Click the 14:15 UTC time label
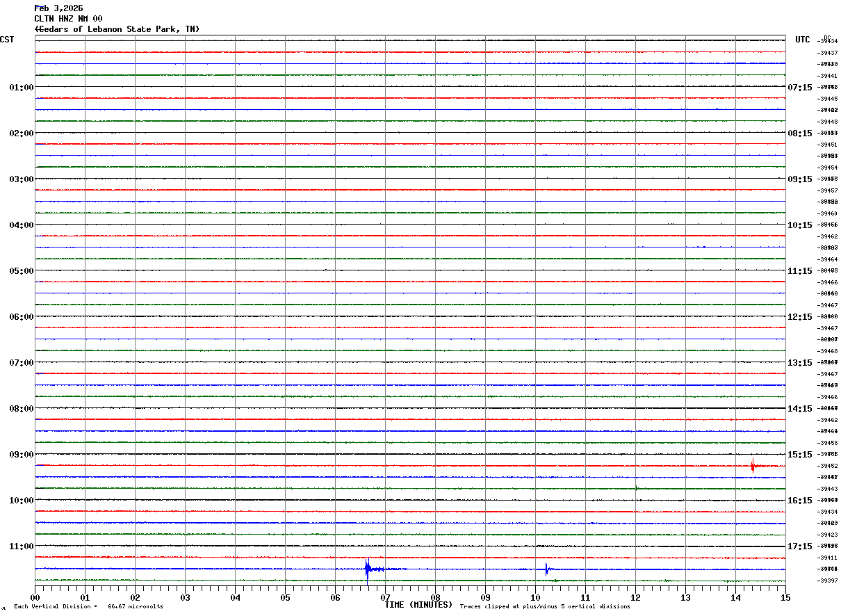 (x=800, y=408)
